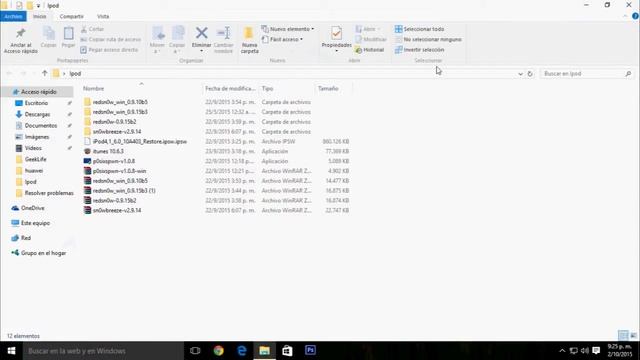640x360 pixels.
Task: Open Descargas in the sidebar
Action: (37, 114)
